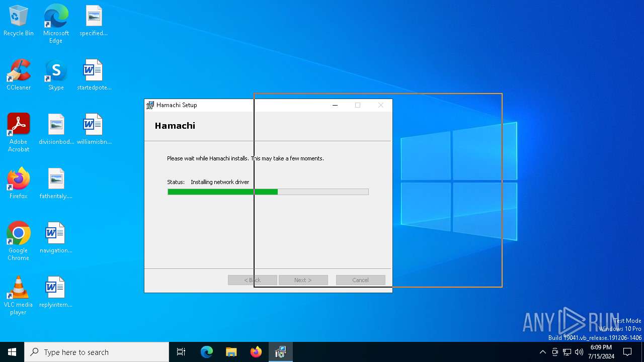
Task: Open the volume control tray icon
Action: [579, 352]
